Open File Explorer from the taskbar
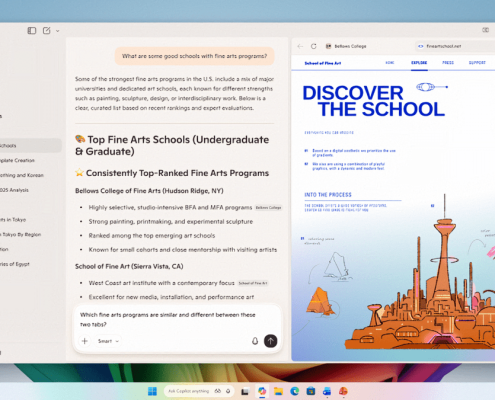This screenshot has height=400, width=495. (x=278, y=391)
